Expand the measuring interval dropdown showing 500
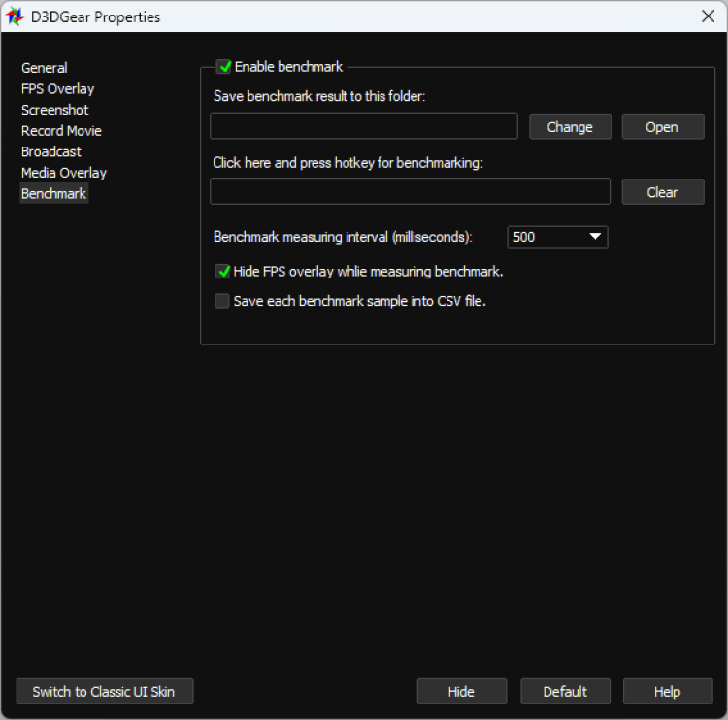The width and height of the screenshot is (728, 720). [x=557, y=237]
